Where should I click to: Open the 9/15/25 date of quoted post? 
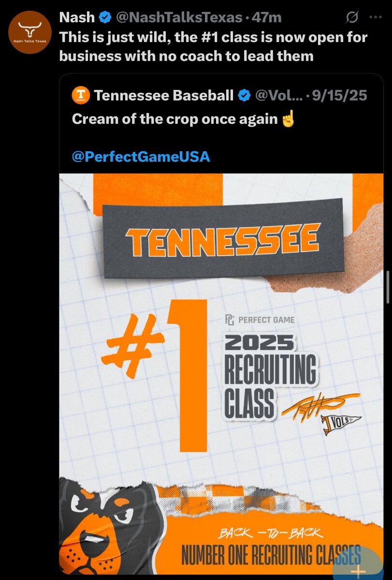point(339,96)
